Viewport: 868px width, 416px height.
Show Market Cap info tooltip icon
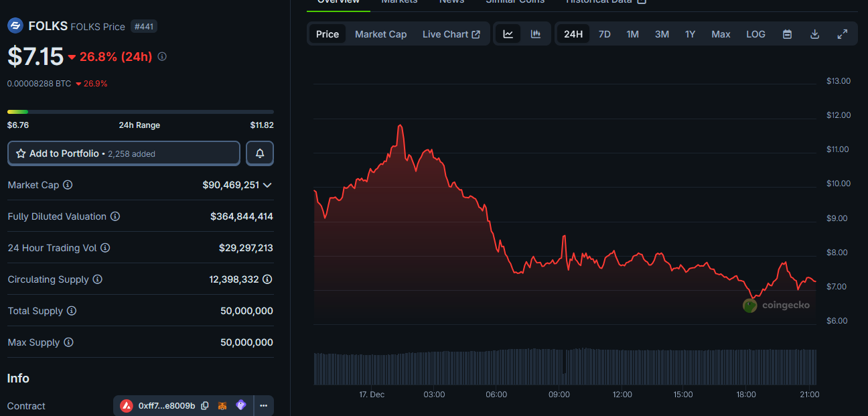68,185
